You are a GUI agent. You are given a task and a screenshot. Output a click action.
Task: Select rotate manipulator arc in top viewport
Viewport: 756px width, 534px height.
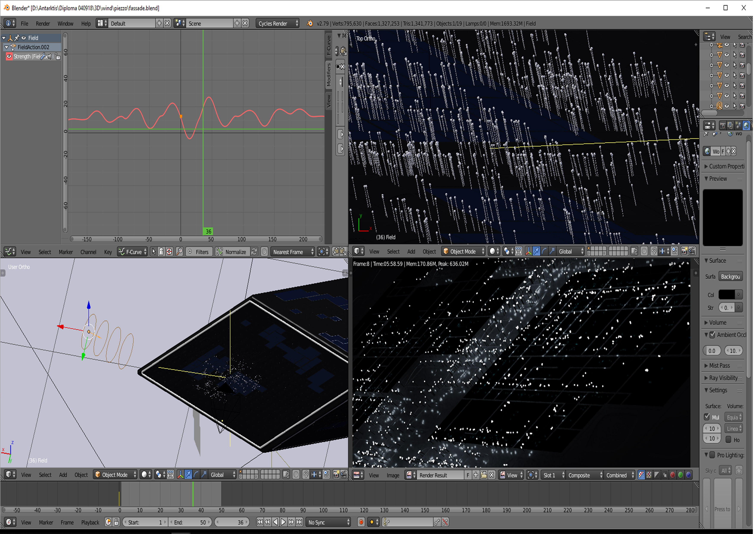click(544, 252)
